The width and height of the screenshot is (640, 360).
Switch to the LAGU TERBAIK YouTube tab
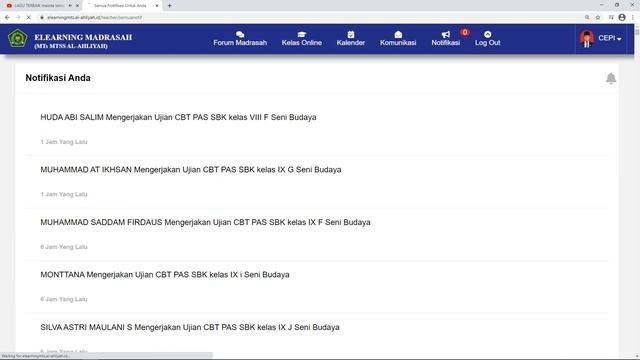pos(39,6)
